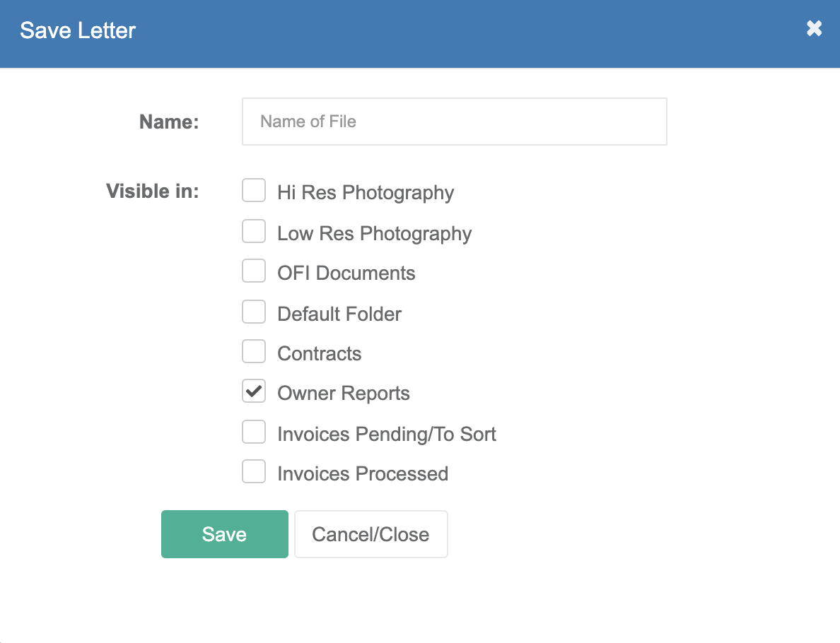Click the 'Invoices Processed' label text
840x643 pixels.
click(x=363, y=474)
